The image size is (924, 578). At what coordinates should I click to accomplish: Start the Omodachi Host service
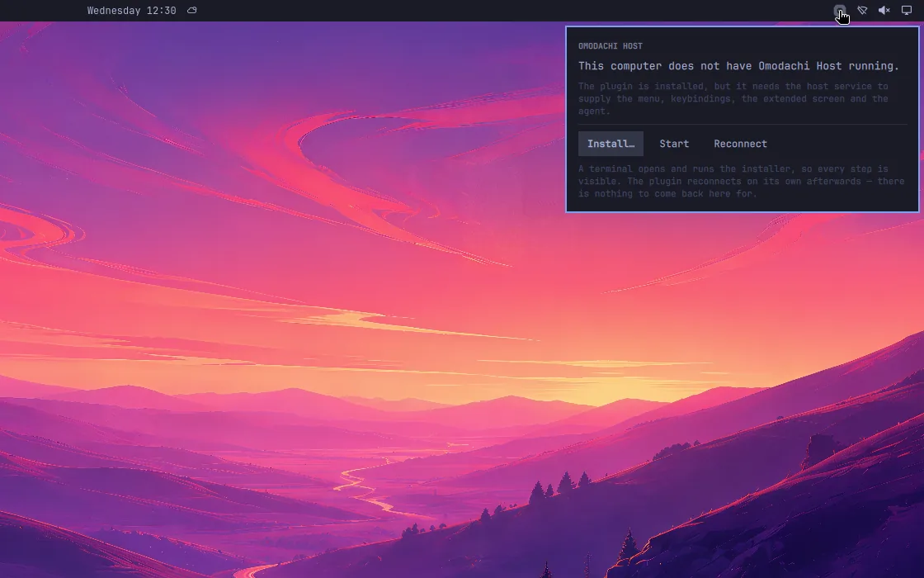674,144
